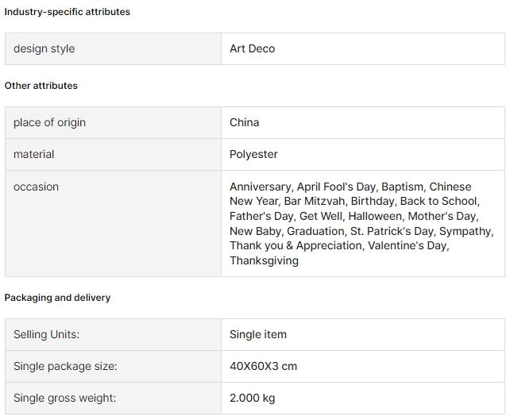510x420 pixels.
Task: Select the material label cell
Action: pyautogui.click(x=113, y=154)
